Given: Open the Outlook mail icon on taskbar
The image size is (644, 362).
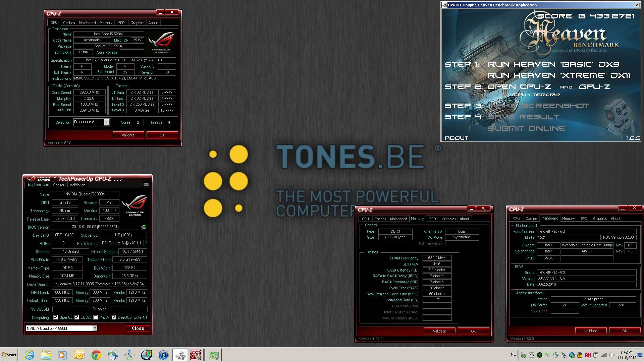Looking at the screenshot, I should pos(79,355).
